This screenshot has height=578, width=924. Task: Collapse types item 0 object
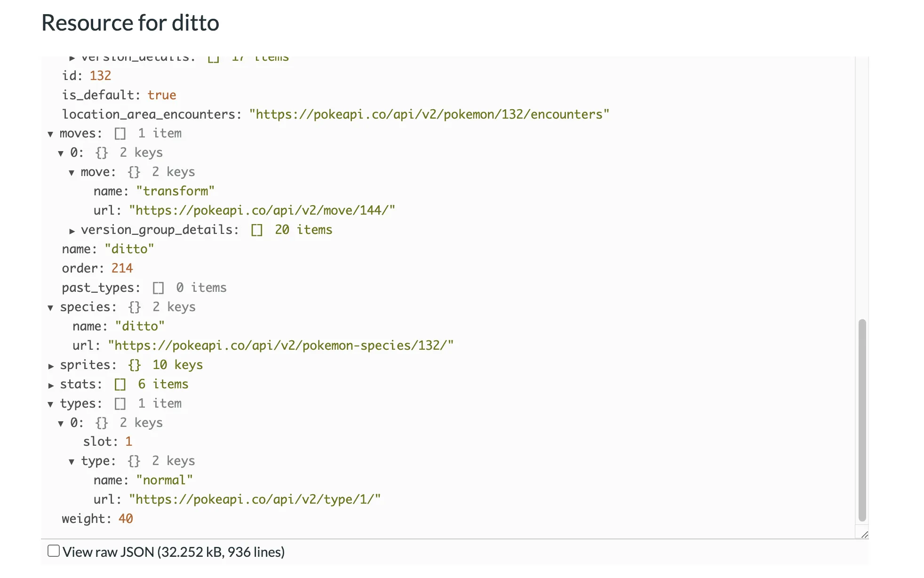coord(61,424)
